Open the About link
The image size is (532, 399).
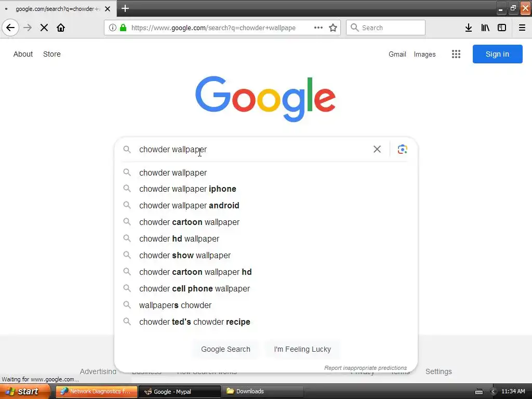[x=23, y=54]
